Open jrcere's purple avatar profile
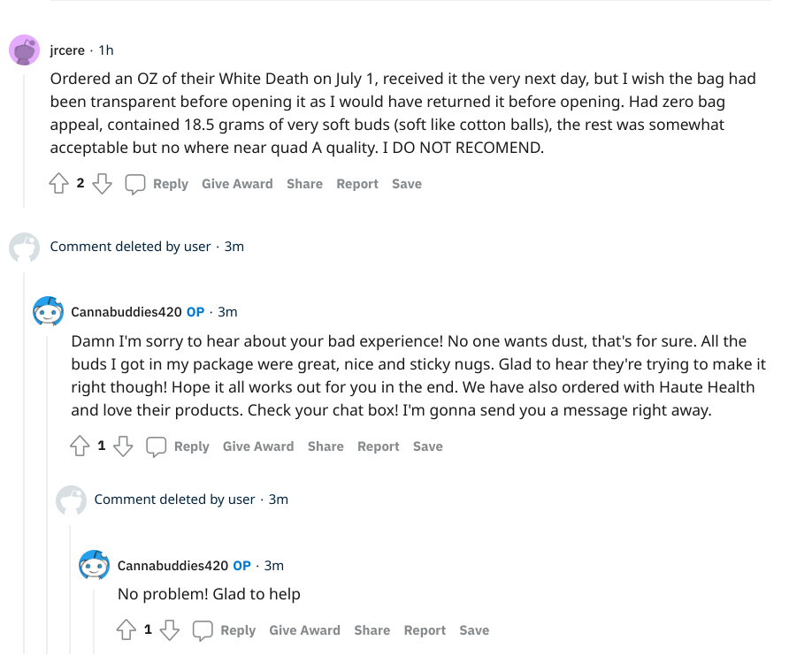Image resolution: width=812 pixels, height=671 pixels. pyautogui.click(x=25, y=50)
